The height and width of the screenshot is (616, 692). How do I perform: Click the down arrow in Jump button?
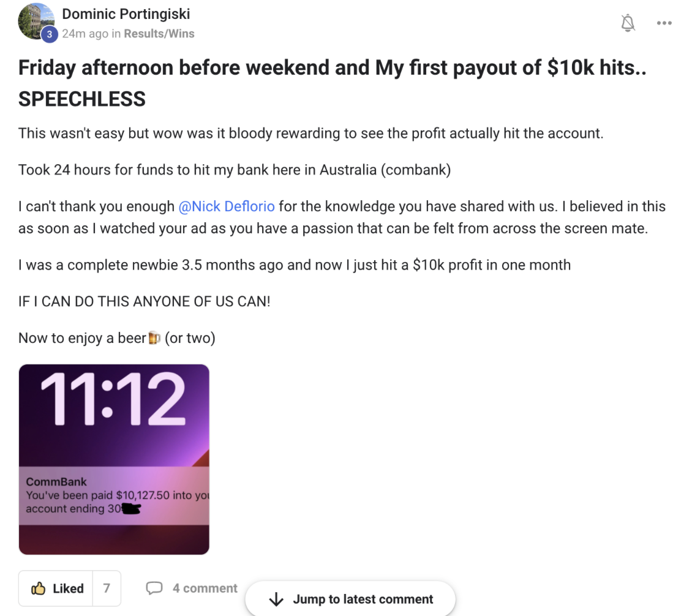276,599
